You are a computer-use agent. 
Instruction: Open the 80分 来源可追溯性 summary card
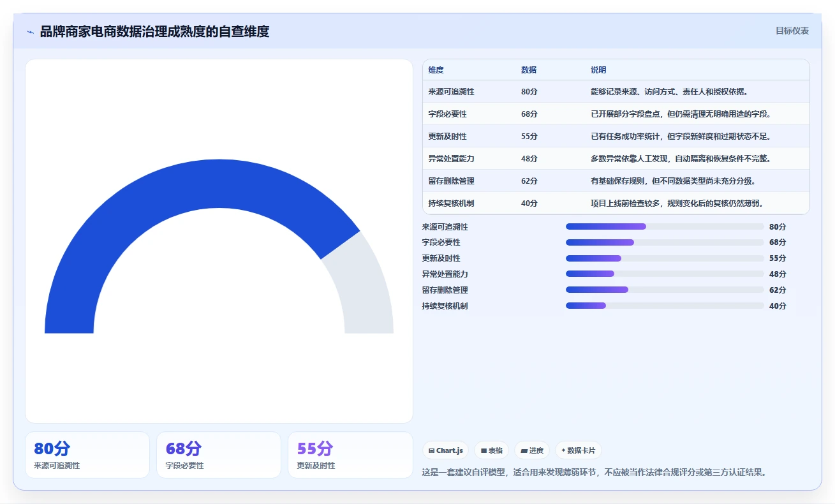[x=87, y=455]
